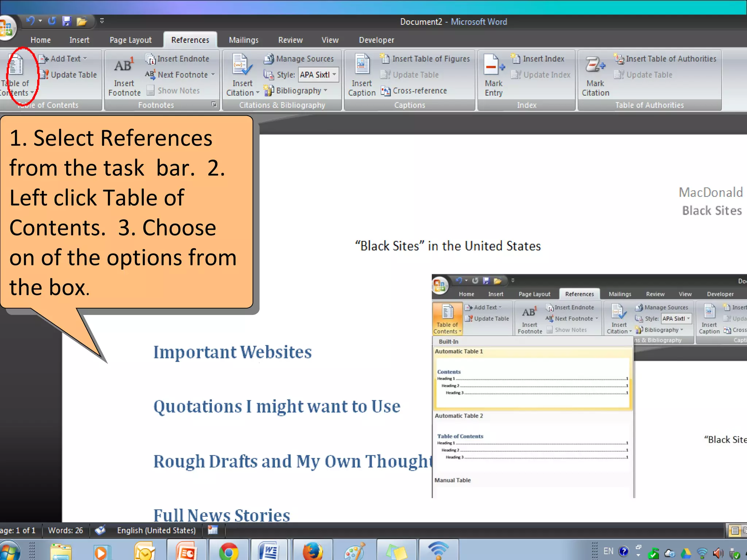Switch to the Mailings tab in main ribbon
The image size is (747, 560).
244,40
